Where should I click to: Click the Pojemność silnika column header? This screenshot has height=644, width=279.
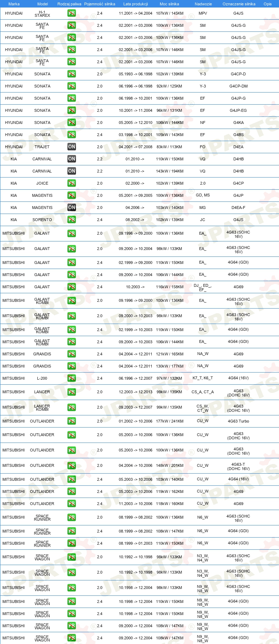click(x=100, y=4)
